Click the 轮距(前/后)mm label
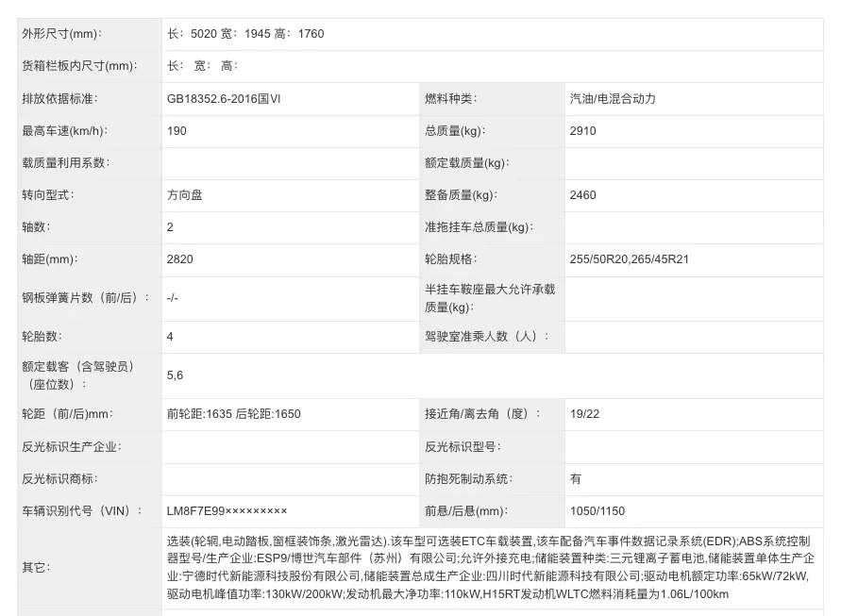Image resolution: width=841 pixels, height=616 pixels. pos(67,414)
